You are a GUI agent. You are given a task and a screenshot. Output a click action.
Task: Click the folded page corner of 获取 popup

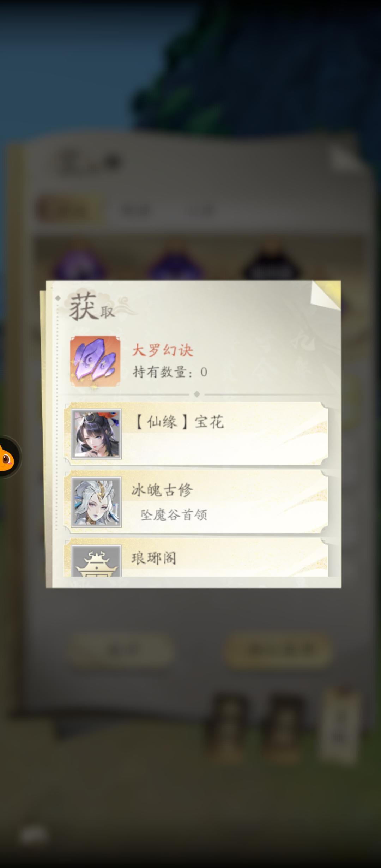tap(326, 296)
